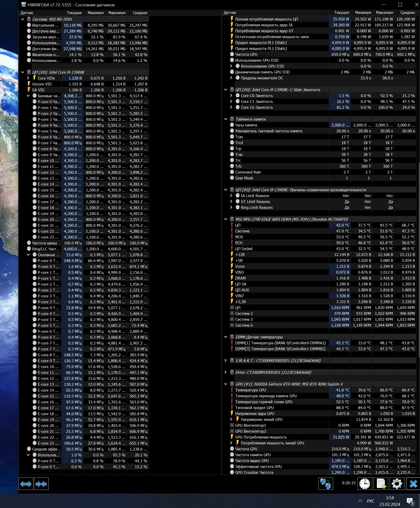
Task: Open the remote network monitoring icon
Action: click(325, 484)
